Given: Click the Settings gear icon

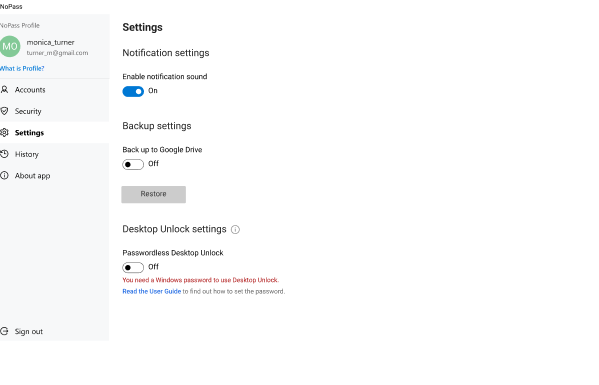Looking at the screenshot, I should click(4, 133).
